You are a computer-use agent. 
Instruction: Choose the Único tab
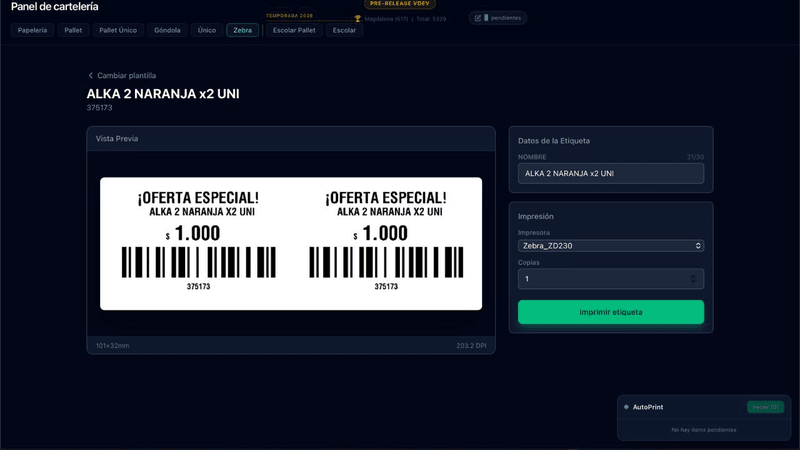pyautogui.click(x=207, y=30)
